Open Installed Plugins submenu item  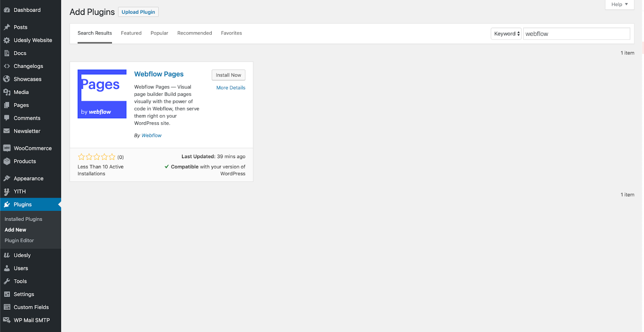pos(23,219)
